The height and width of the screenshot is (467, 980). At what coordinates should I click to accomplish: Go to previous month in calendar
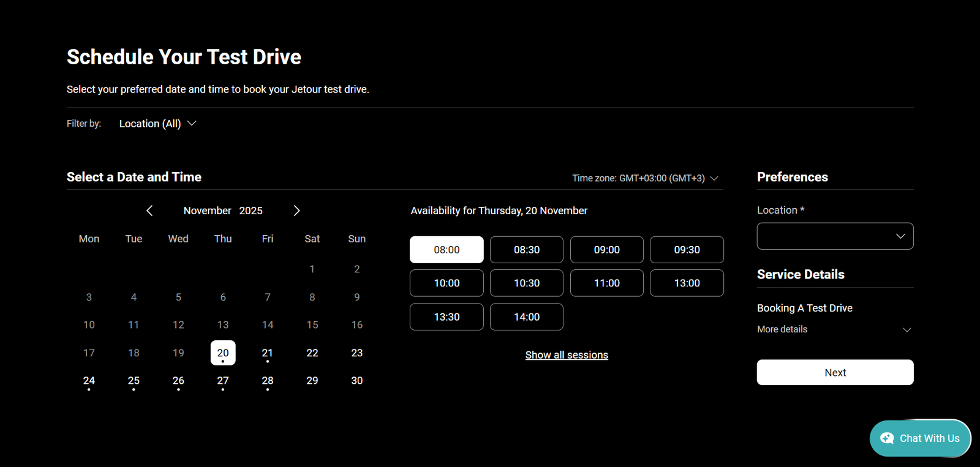click(x=149, y=211)
